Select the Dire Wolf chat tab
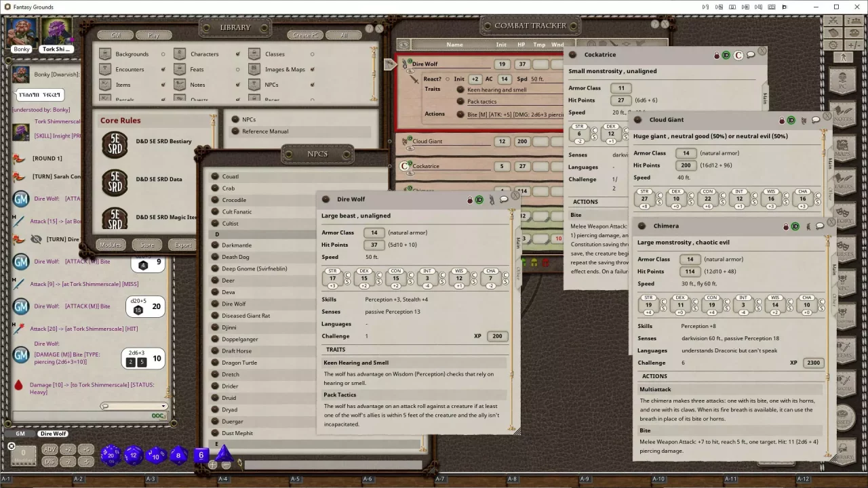Image resolution: width=868 pixels, height=488 pixels. (x=53, y=433)
